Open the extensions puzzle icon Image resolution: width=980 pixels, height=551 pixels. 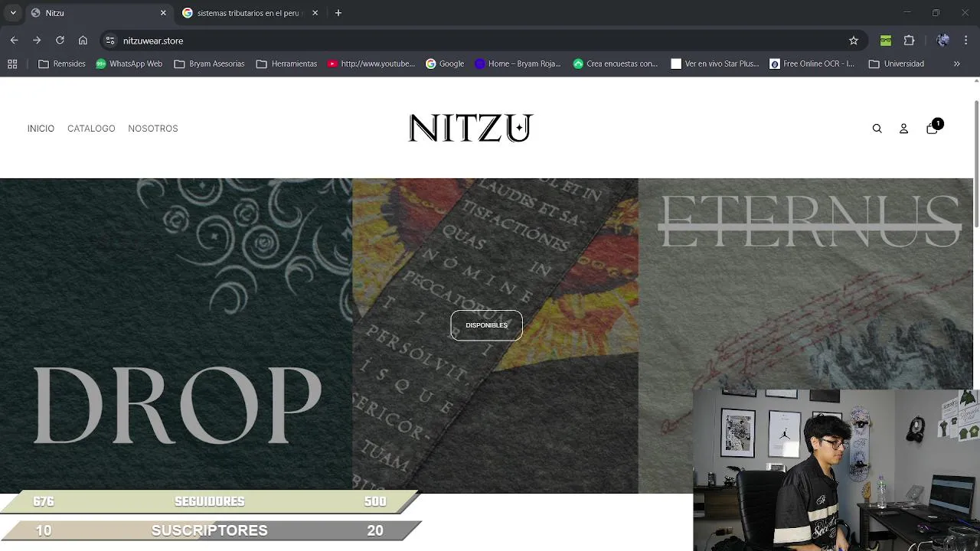910,41
